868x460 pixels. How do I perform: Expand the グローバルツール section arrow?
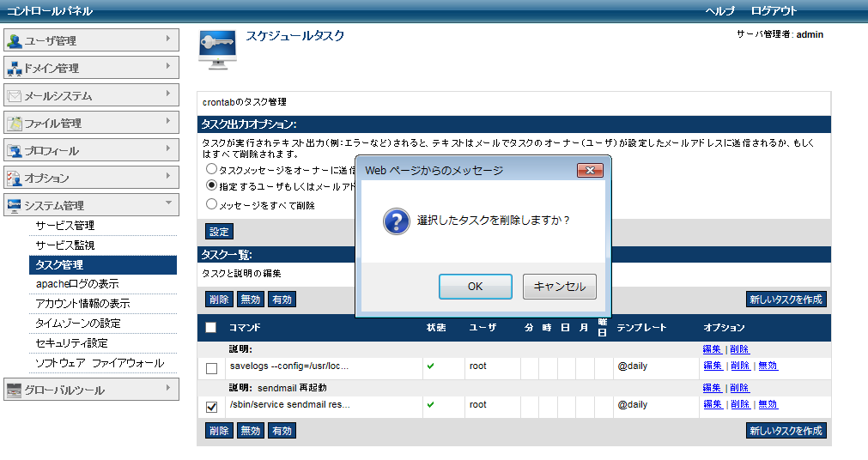point(168,389)
